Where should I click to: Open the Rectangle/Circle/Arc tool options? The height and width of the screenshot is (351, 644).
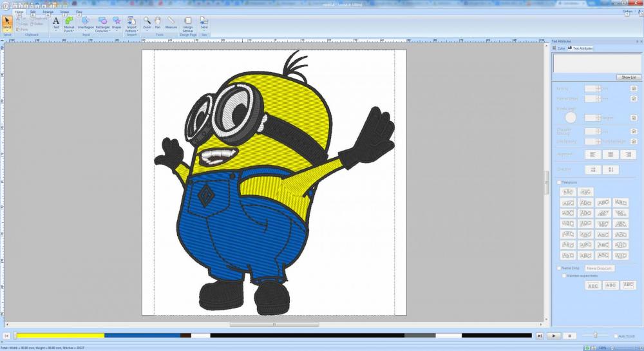(102, 24)
